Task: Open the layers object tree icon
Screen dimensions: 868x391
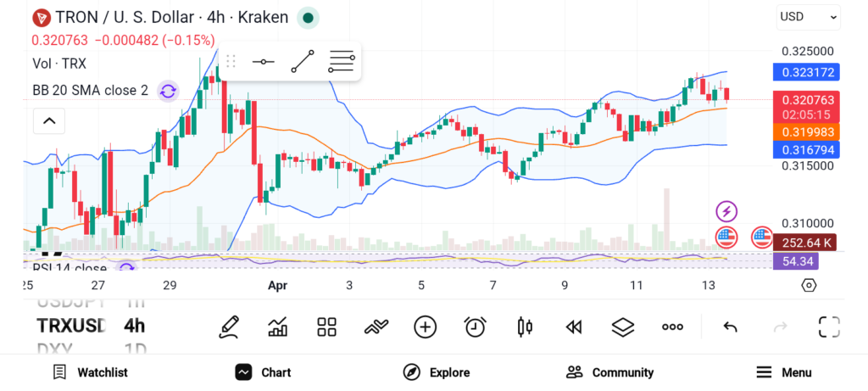Action: [x=623, y=327]
